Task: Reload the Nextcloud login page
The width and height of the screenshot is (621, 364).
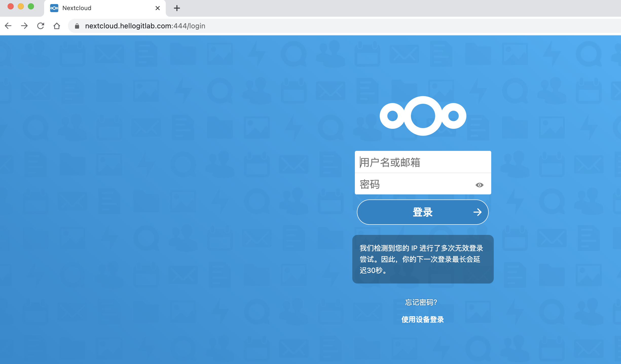Action: coord(41,26)
